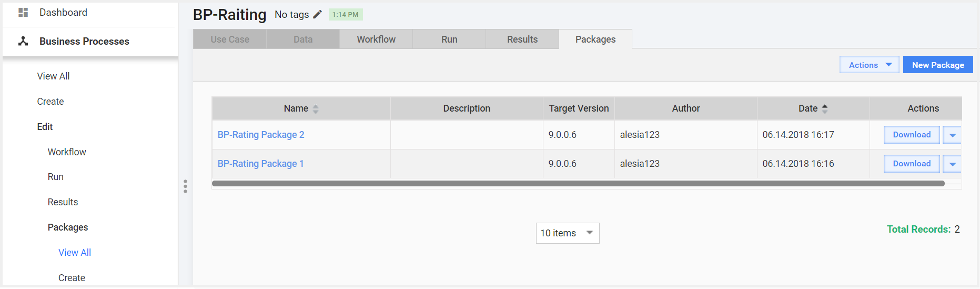Click the New Package button
The height and width of the screenshot is (289, 980).
[938, 65]
